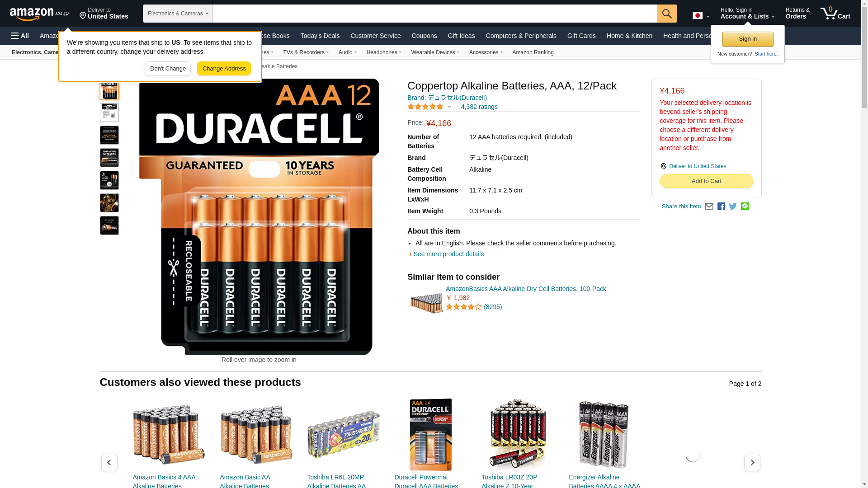868x488 pixels.
Task: Click the Change Address button
Action: [x=224, y=69]
